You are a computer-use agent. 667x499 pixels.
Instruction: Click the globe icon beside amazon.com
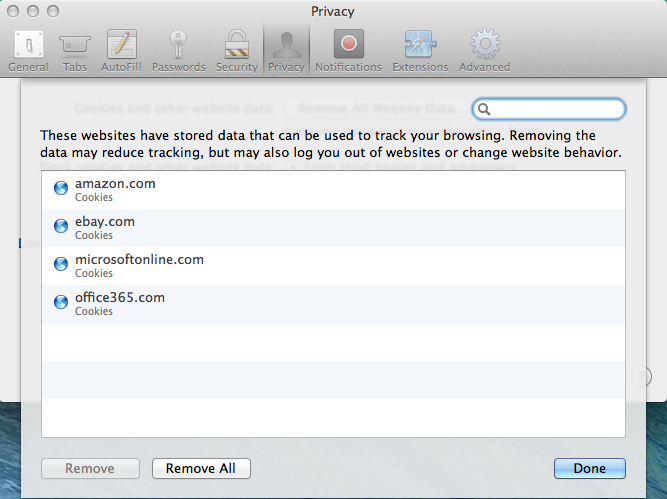pyautogui.click(x=60, y=189)
